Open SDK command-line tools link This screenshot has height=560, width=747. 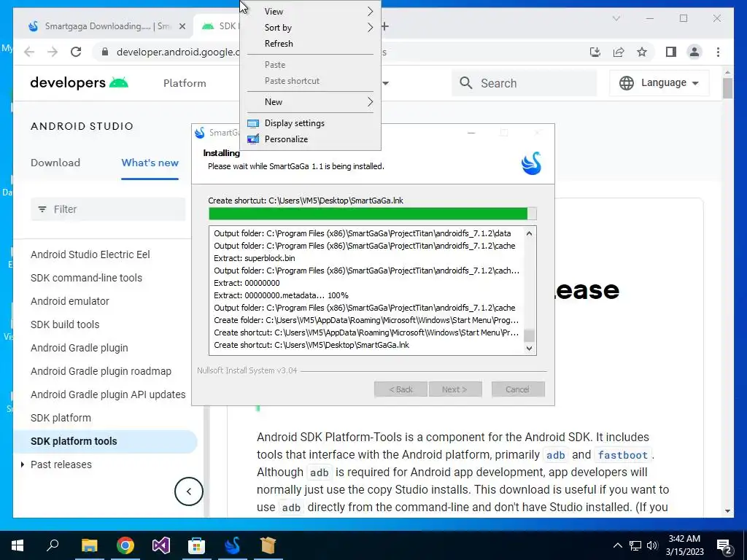click(86, 278)
